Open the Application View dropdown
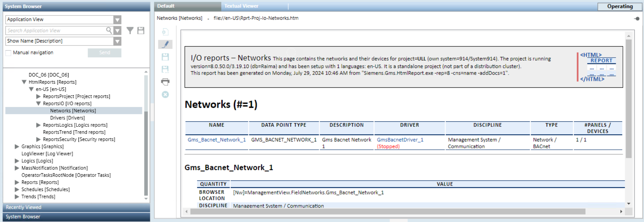This screenshot has height=222, width=644. pyautogui.click(x=117, y=20)
